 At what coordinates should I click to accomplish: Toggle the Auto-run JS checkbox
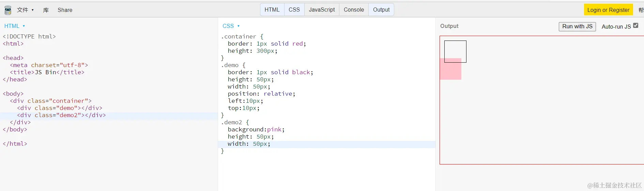pos(635,26)
